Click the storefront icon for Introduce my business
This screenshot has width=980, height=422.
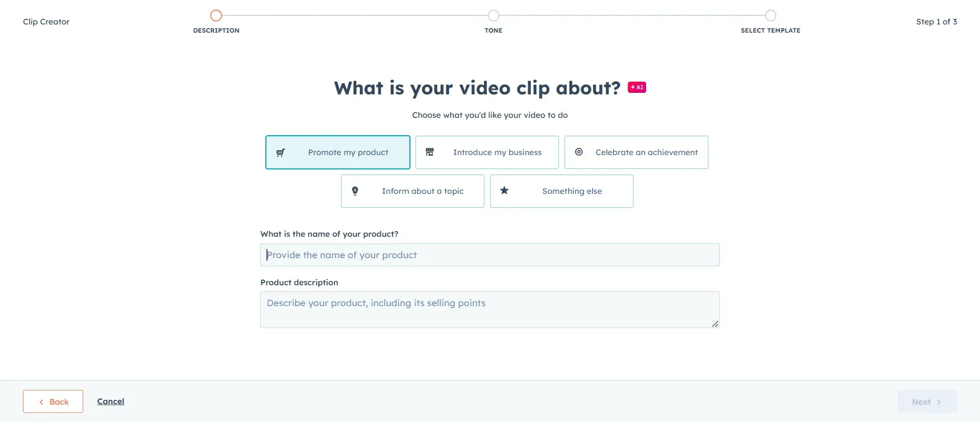(430, 152)
